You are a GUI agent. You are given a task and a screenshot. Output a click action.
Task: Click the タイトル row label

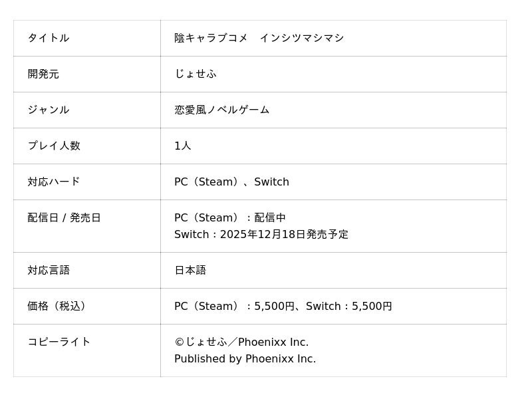[x=49, y=38]
